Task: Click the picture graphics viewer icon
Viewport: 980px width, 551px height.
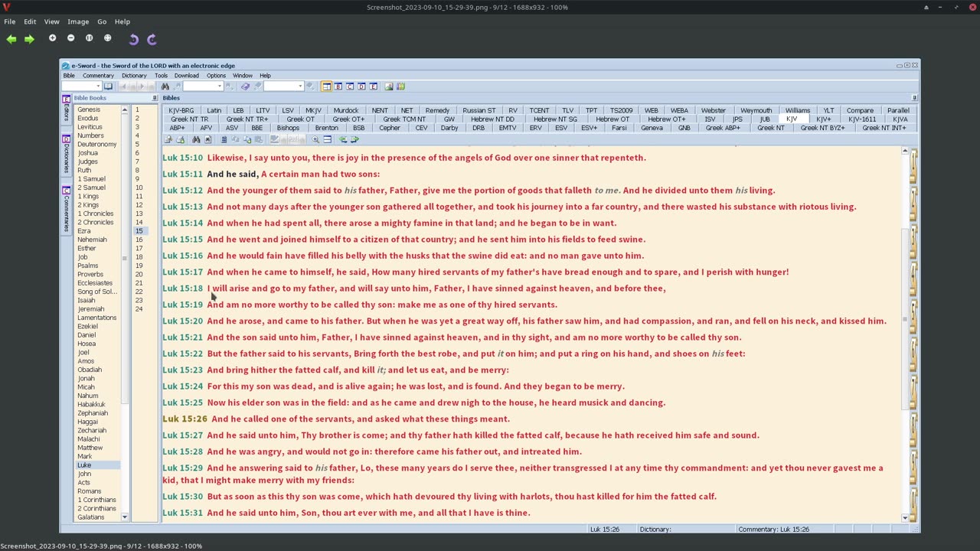Action: (x=389, y=86)
